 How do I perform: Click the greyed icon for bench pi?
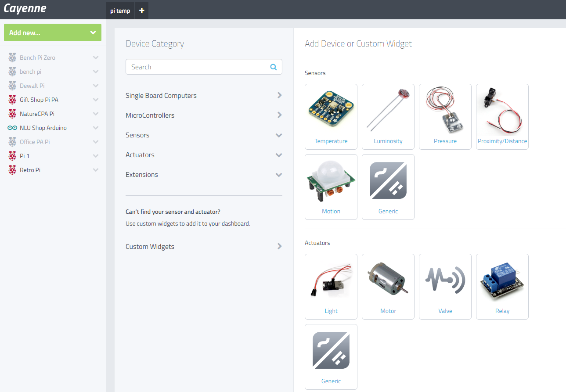coord(12,72)
